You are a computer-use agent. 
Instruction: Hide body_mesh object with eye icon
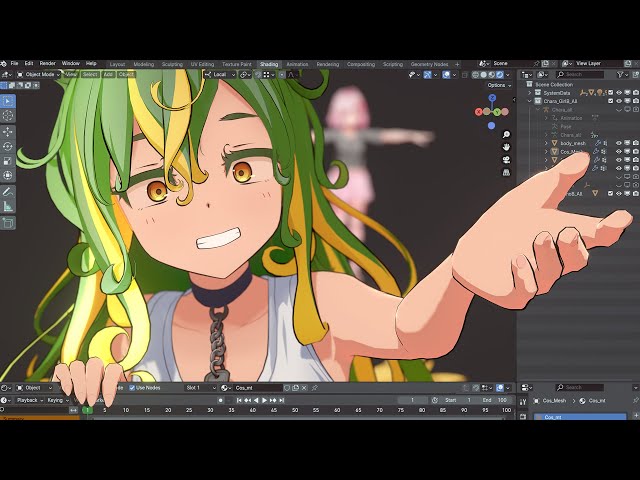tap(619, 143)
